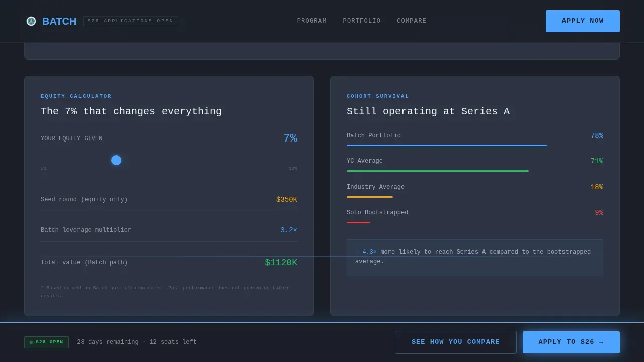This screenshot has width=644, height=362.
Task: Click the median portfolio disclaimer footnote
Action: click(x=165, y=292)
